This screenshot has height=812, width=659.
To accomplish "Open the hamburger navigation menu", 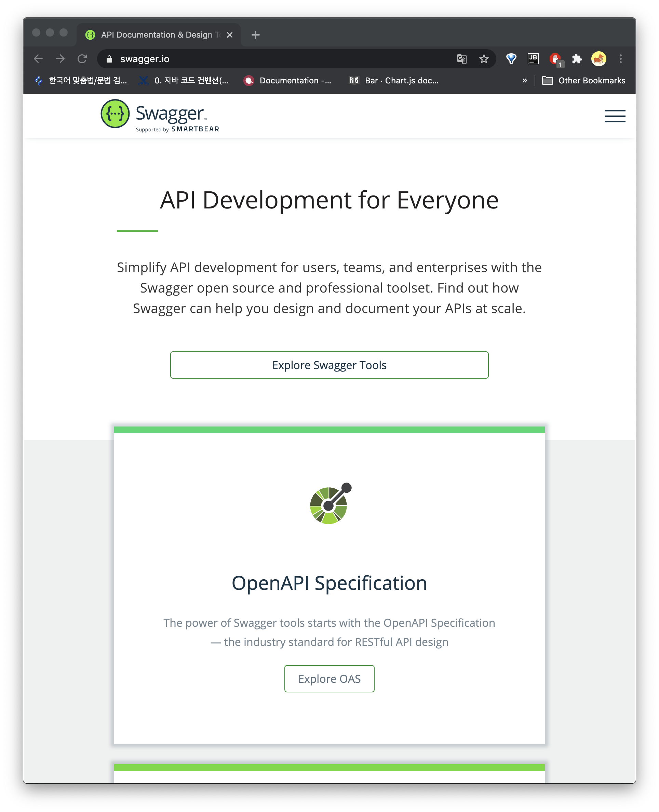I will [615, 116].
